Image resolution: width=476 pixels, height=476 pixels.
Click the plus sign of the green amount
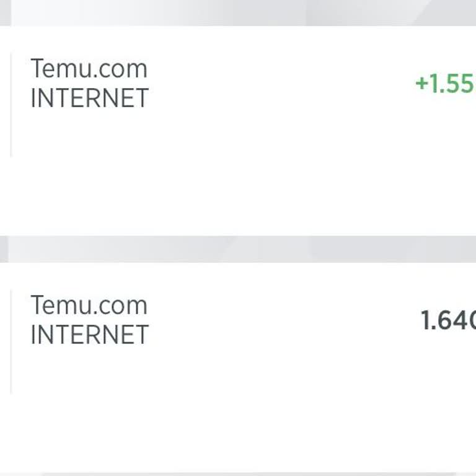tap(422, 84)
